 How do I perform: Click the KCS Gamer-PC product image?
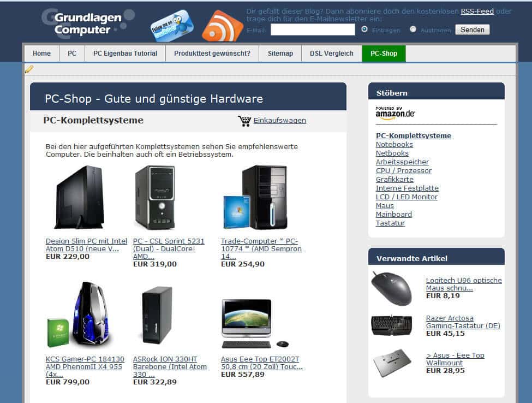pyautogui.click(x=80, y=315)
